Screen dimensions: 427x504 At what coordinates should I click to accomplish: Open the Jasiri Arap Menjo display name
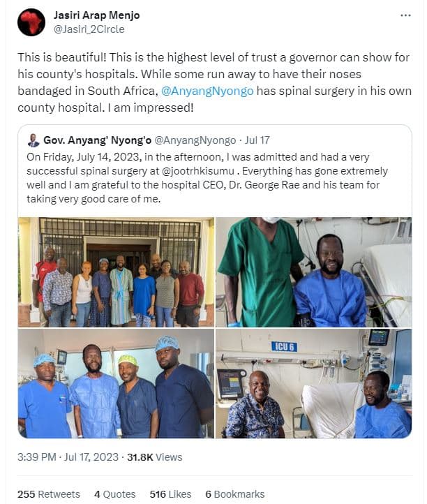(x=95, y=15)
